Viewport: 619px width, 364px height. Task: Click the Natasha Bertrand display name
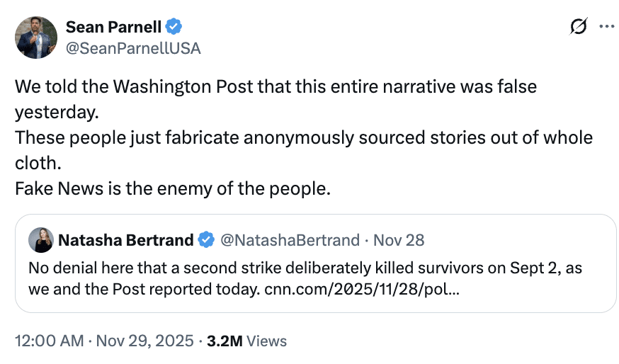pos(125,240)
